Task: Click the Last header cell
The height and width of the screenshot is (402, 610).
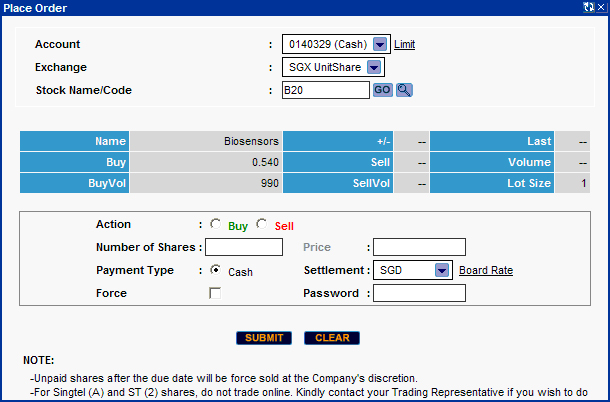Action: pyautogui.click(x=492, y=141)
